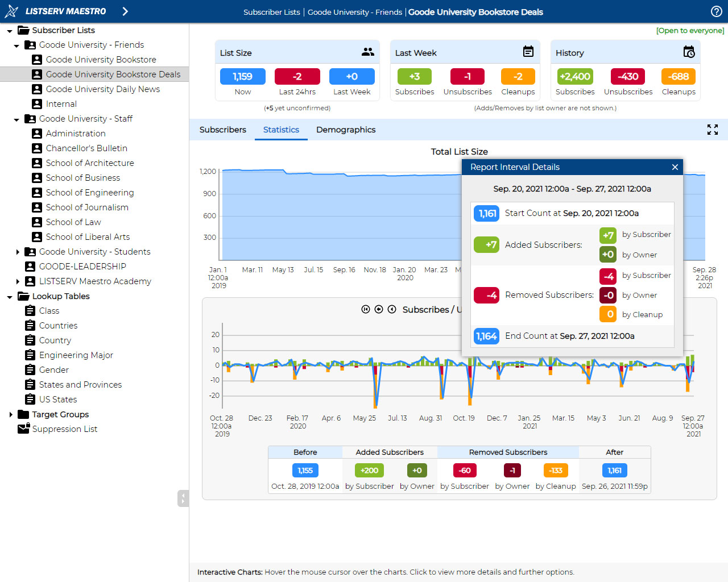Open the Countries lookup table
This screenshot has height=582, width=728.
point(58,326)
